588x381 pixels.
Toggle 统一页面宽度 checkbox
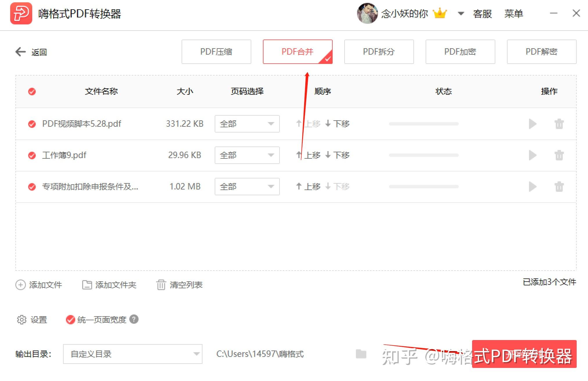pyautogui.click(x=70, y=320)
